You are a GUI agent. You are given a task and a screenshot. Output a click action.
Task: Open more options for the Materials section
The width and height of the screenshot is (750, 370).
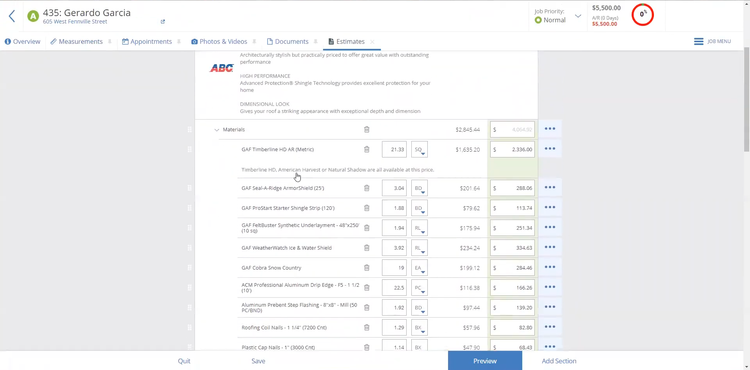(x=550, y=129)
